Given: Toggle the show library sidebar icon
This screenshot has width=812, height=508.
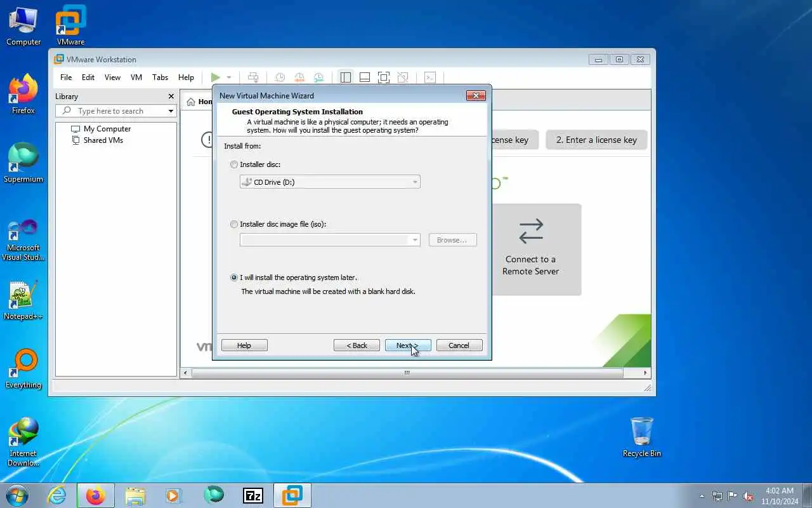Looking at the screenshot, I should (346, 77).
